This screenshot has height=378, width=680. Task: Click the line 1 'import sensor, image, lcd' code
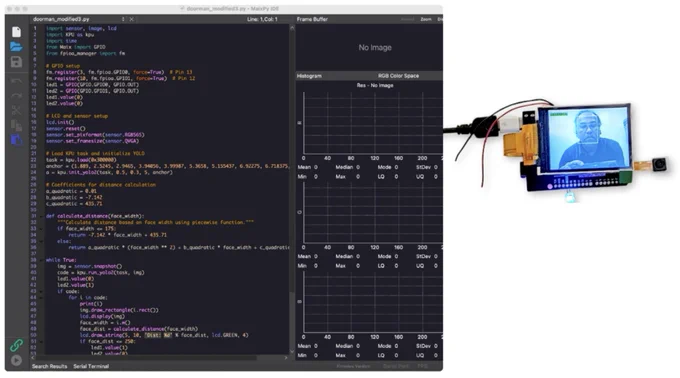pyautogui.click(x=81, y=28)
